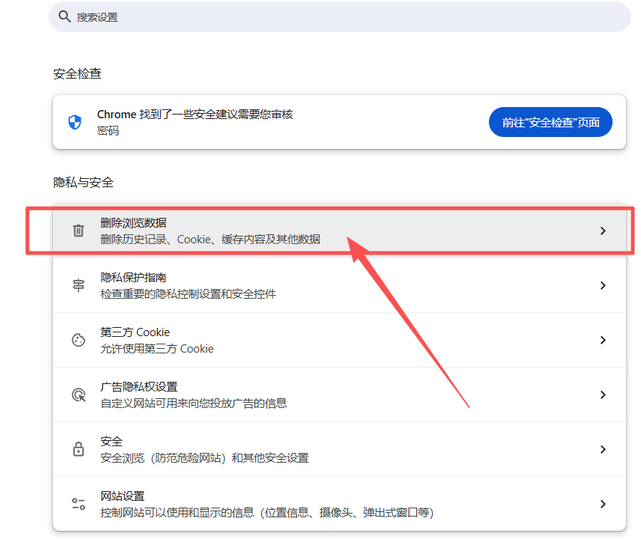The width and height of the screenshot is (641, 542).
Task: Expand chevron on 网站设置 row
Action: point(603,504)
